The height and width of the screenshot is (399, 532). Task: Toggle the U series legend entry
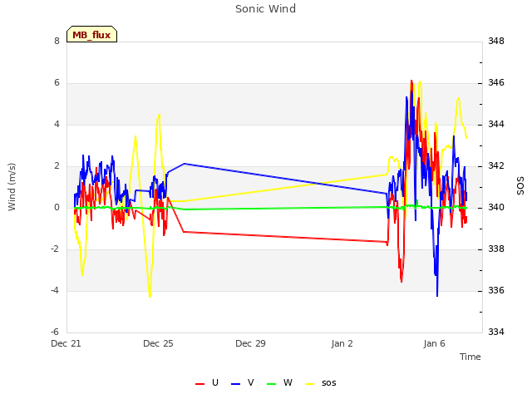coord(207,382)
